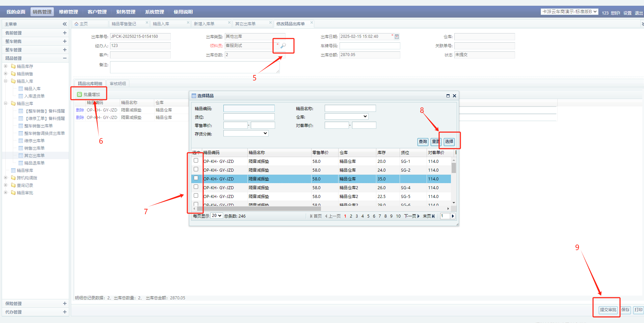Image resolution: width=644 pixels, height=323 pixels.
Task: Maximize the 选择精品 dialog
Action: click(x=448, y=96)
